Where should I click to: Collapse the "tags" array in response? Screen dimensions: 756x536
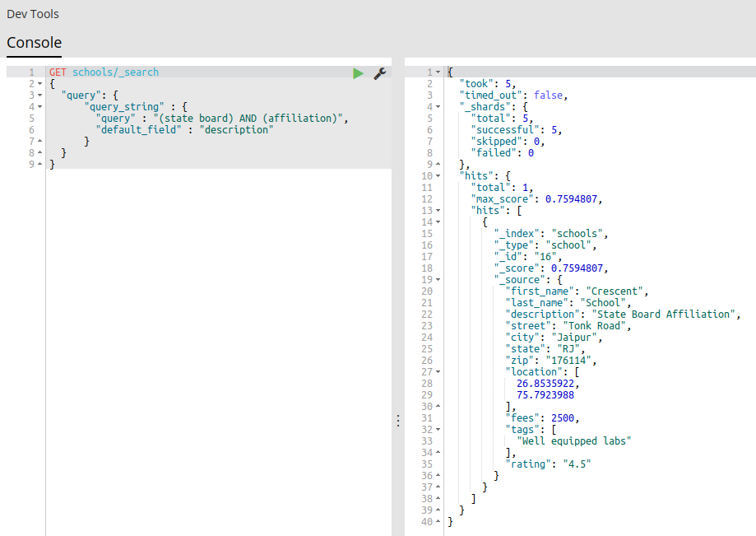point(438,430)
